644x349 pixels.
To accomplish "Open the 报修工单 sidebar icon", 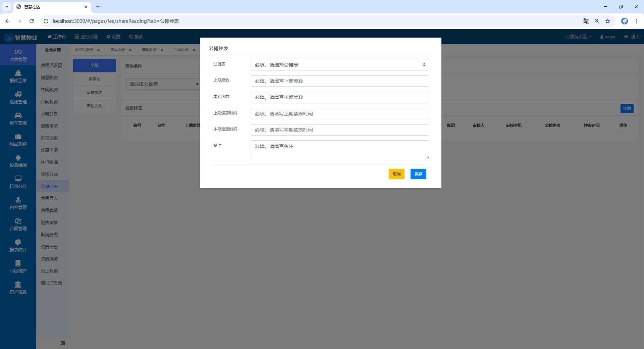I will pyautogui.click(x=18, y=73).
